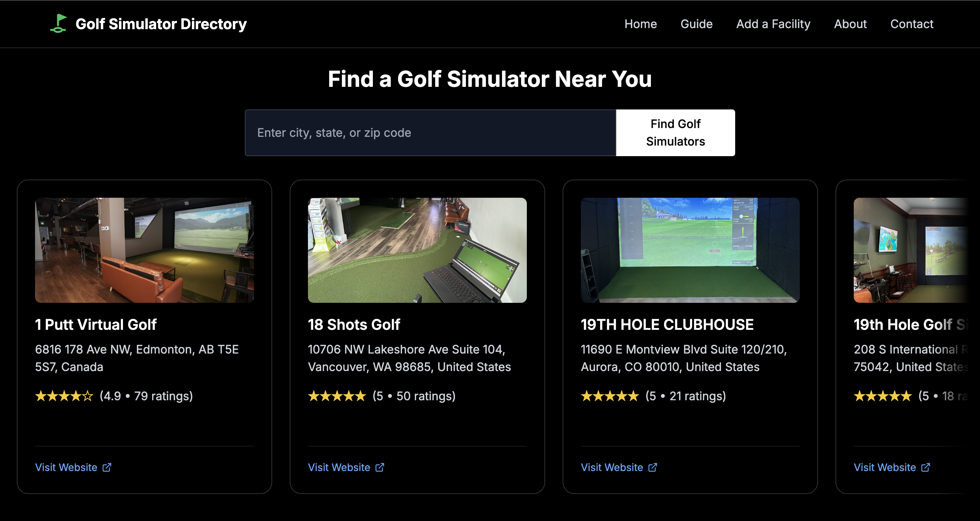Click the Golf Simulator Directory site title
This screenshot has width=980, height=521.
point(161,24)
